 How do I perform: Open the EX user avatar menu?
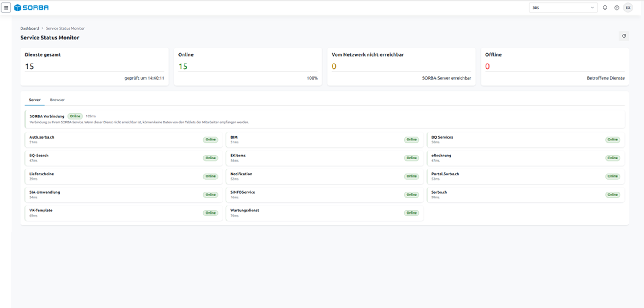628,8
